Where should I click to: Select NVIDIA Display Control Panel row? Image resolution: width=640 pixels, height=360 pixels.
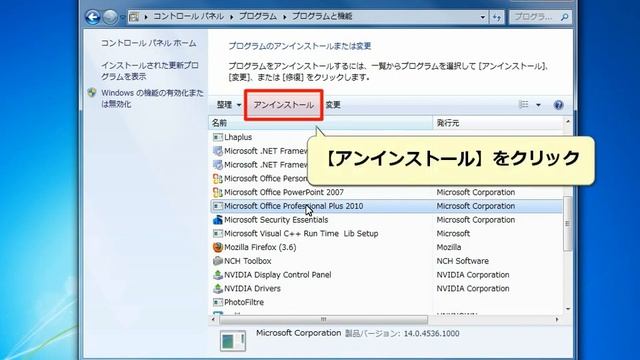click(386, 275)
